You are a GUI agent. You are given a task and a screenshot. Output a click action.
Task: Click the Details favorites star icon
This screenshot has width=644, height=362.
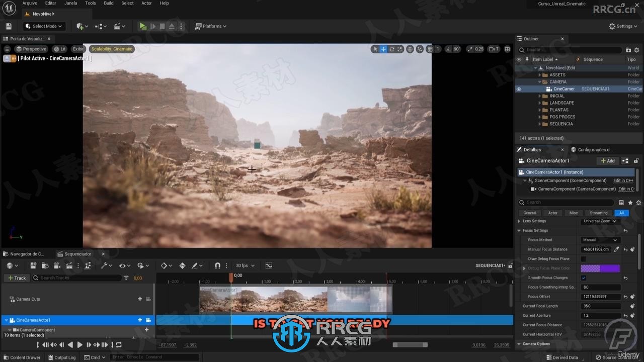coord(630,203)
